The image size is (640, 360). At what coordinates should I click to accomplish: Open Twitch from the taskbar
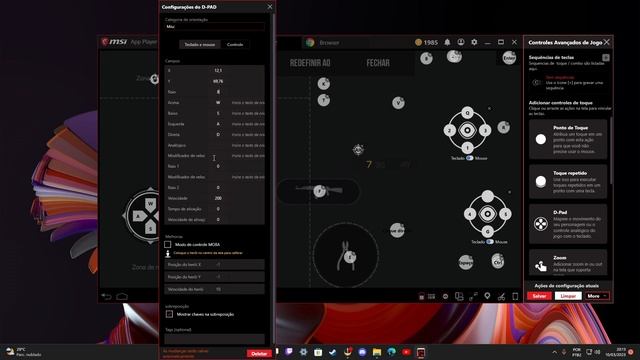(x=289, y=352)
